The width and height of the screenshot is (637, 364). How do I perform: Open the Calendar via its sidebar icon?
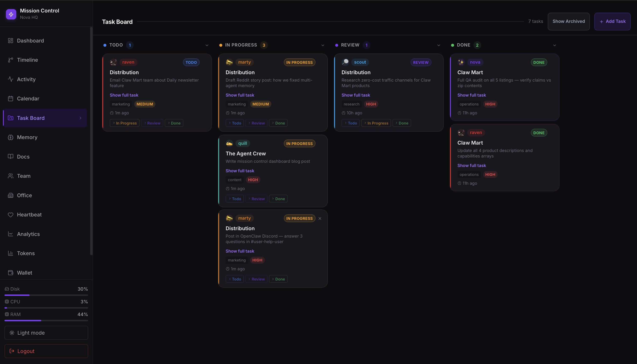[11, 99]
